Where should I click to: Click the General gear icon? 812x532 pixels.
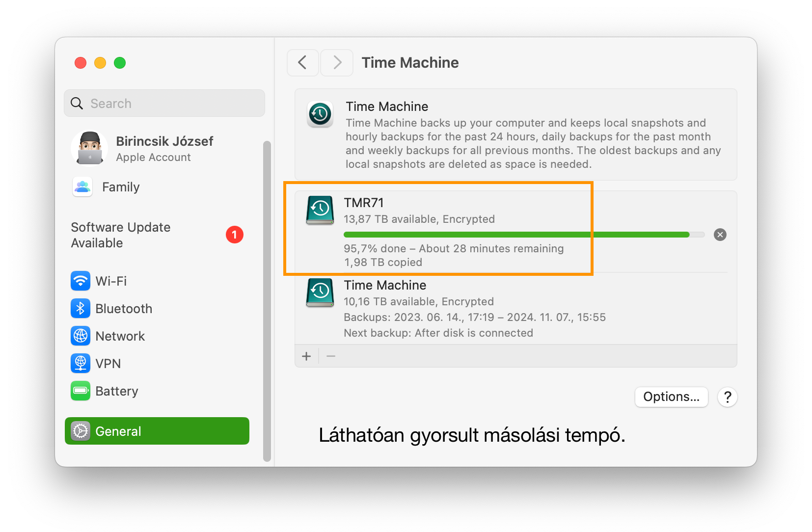pos(81,431)
